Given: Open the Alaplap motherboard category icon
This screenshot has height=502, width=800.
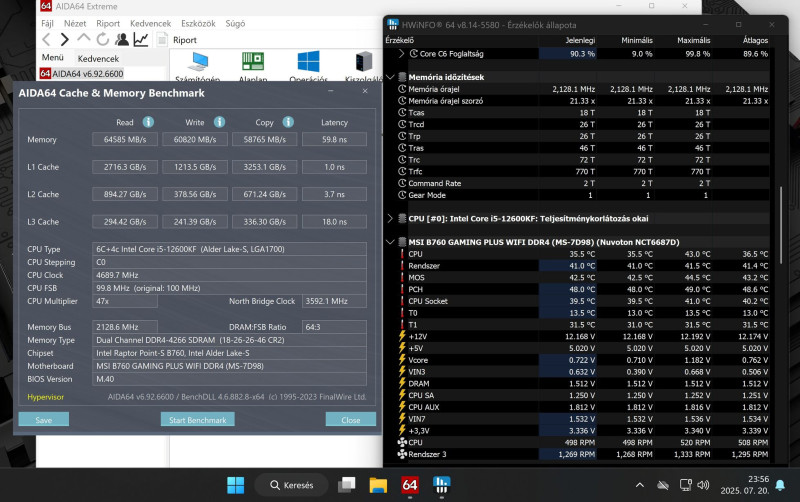Looking at the screenshot, I should [x=253, y=62].
